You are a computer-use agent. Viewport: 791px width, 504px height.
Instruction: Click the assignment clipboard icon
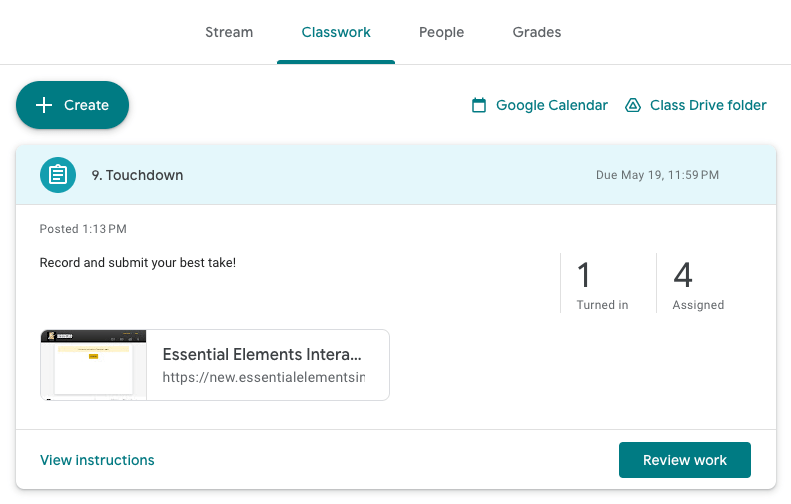[x=58, y=175]
